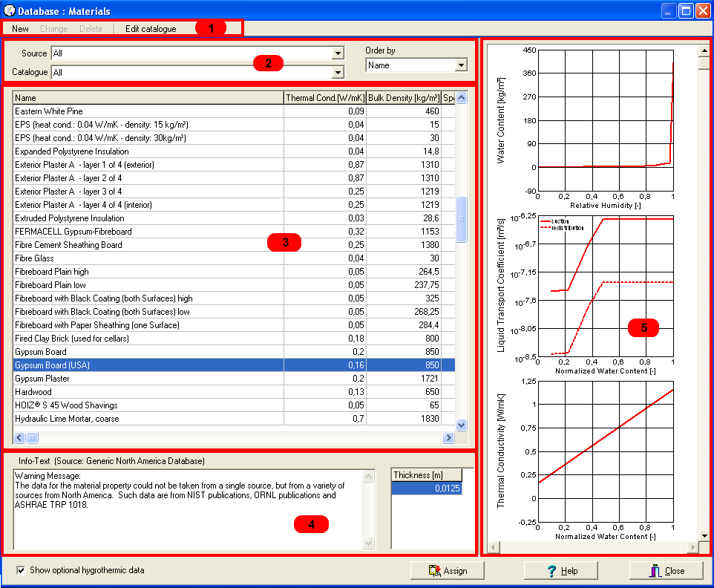Click graph panel vertical scroll thumb
The width and height of the screenshot is (714, 588).
coord(704,63)
